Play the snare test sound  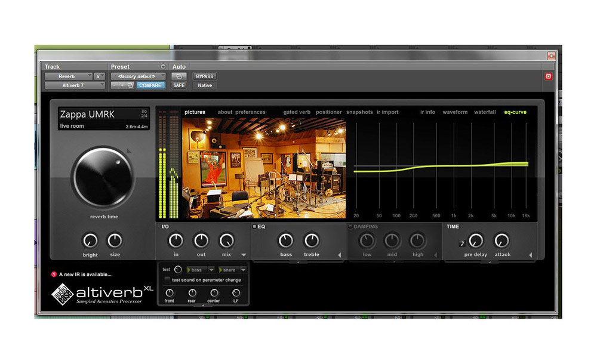[221, 270]
